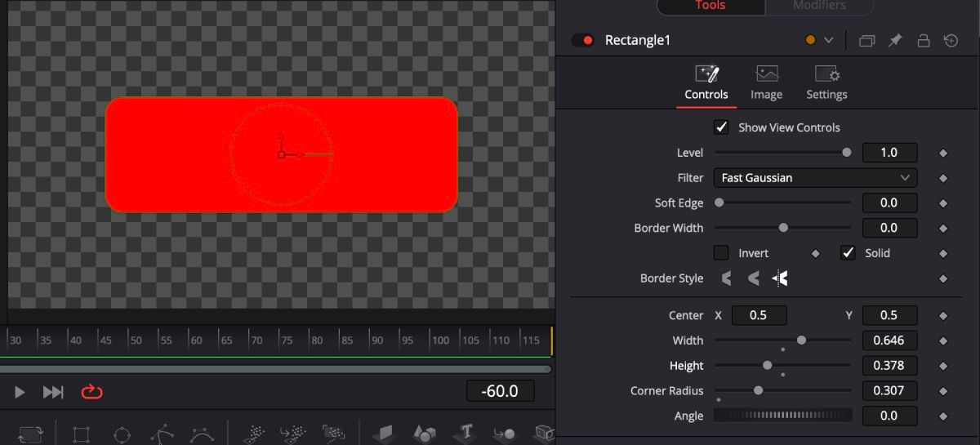This screenshot has height=445, width=980.
Task: Add keyframe for Border Width parameter
Action: pos(943,228)
